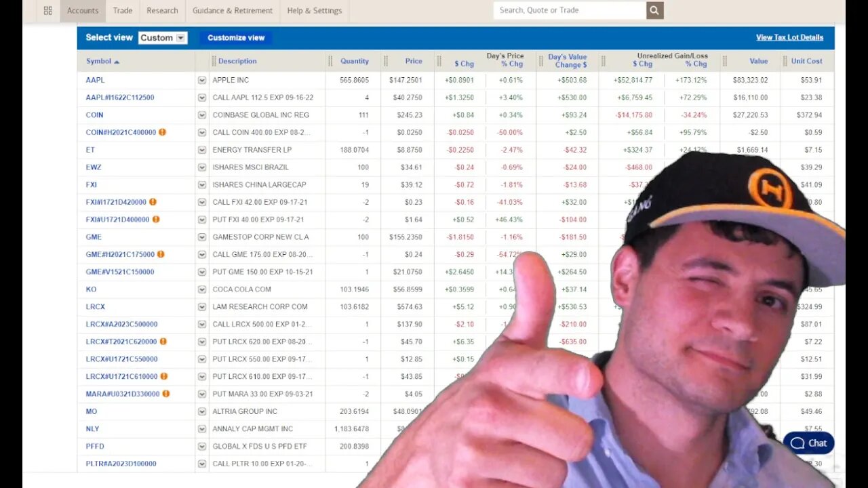Expand the GAMESTOP CORP NEW CL A dropdown
The height and width of the screenshot is (488, 868).
tap(201, 237)
